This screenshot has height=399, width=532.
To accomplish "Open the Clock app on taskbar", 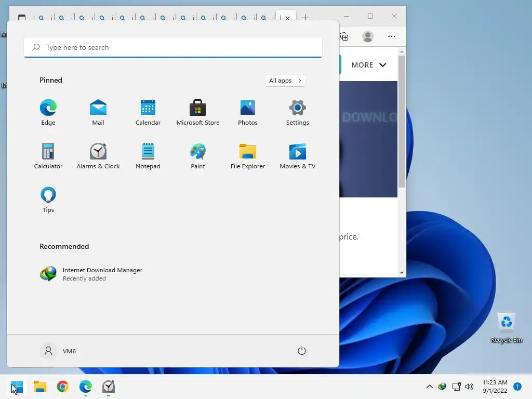I will point(109,387).
